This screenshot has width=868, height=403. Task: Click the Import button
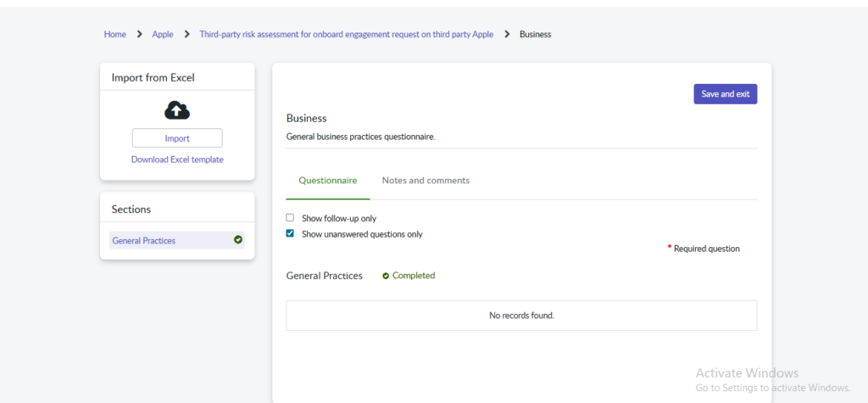[x=177, y=138]
